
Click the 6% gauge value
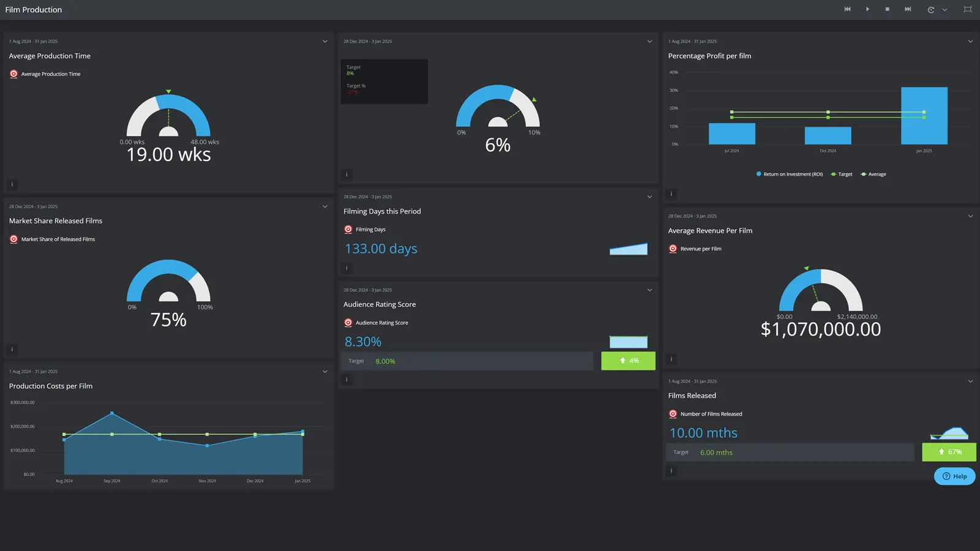[x=498, y=145]
